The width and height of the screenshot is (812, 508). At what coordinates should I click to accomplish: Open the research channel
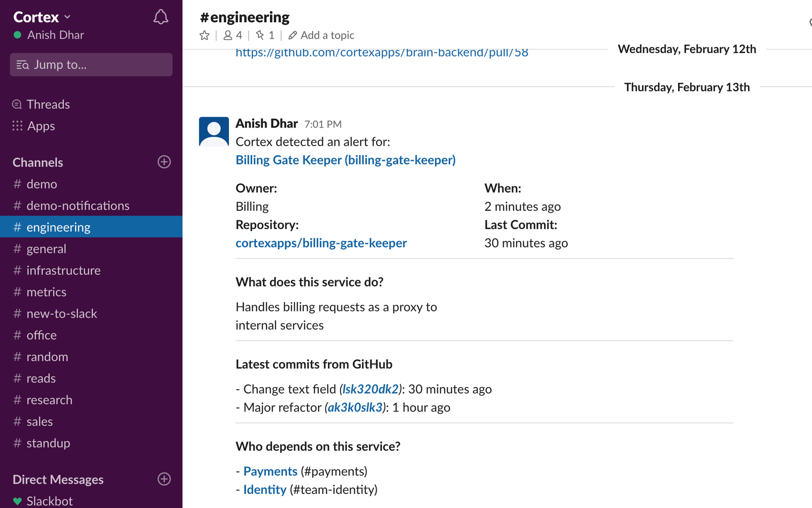pos(91,400)
